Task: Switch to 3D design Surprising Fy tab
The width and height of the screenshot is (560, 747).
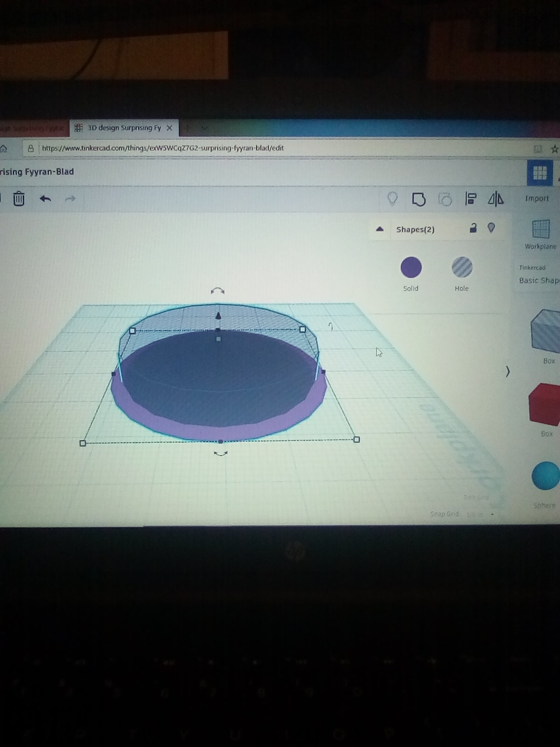Action: [x=124, y=127]
